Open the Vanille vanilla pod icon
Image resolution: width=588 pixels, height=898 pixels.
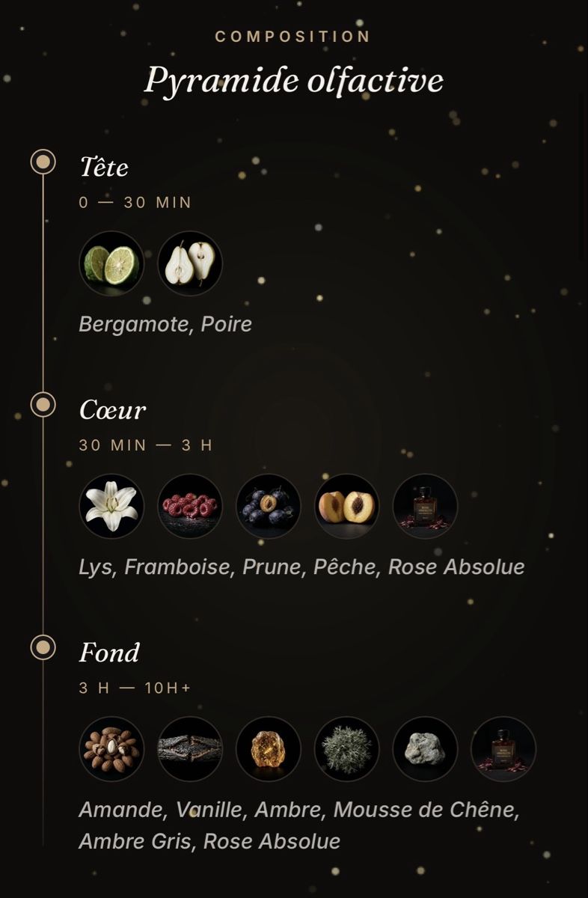(x=190, y=749)
